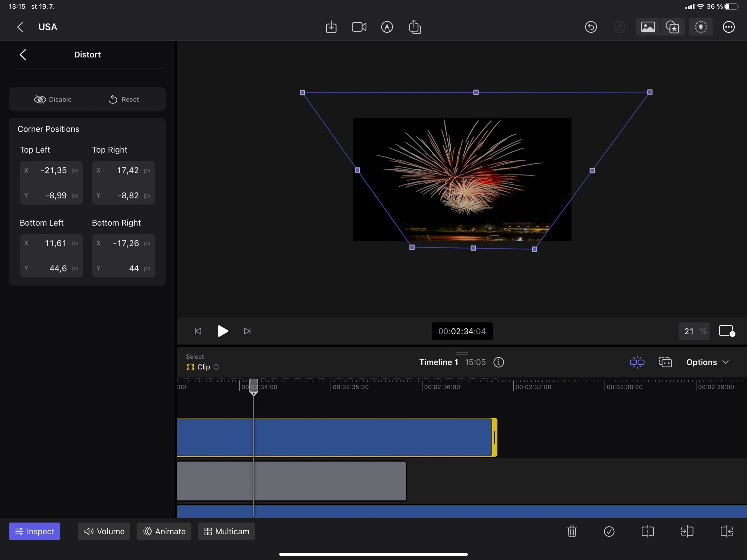Click the yellow clip trim handle

(494, 437)
